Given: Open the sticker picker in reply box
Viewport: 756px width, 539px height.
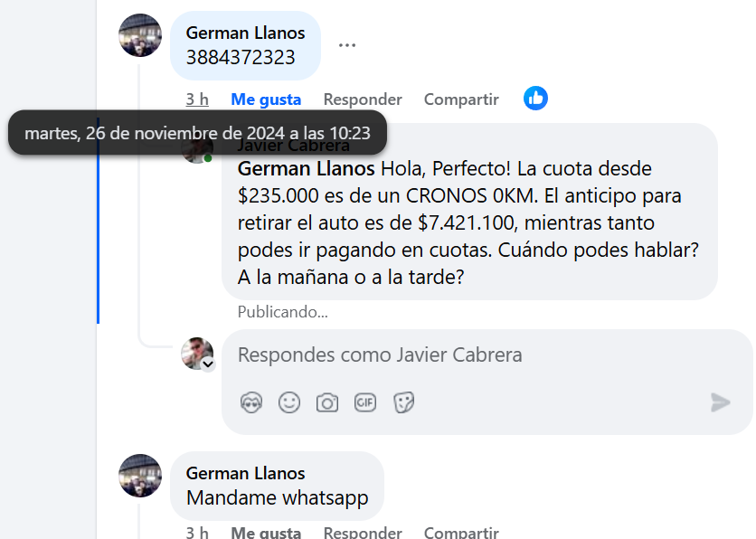Looking at the screenshot, I should (403, 402).
